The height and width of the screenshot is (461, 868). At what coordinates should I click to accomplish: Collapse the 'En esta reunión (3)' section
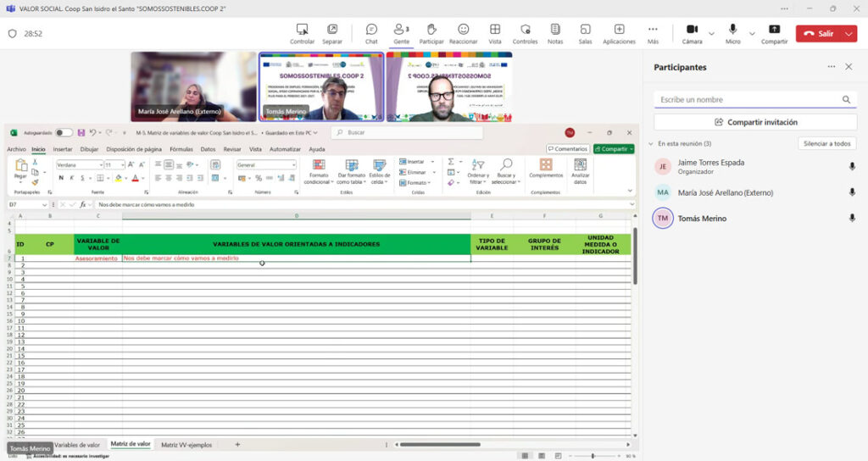tap(651, 144)
